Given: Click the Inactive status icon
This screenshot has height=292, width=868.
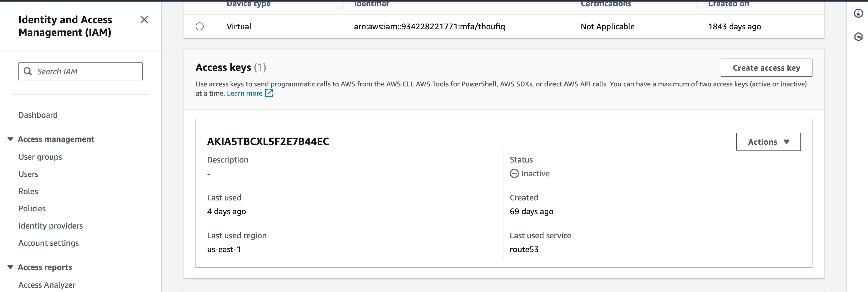Looking at the screenshot, I should coord(514,174).
